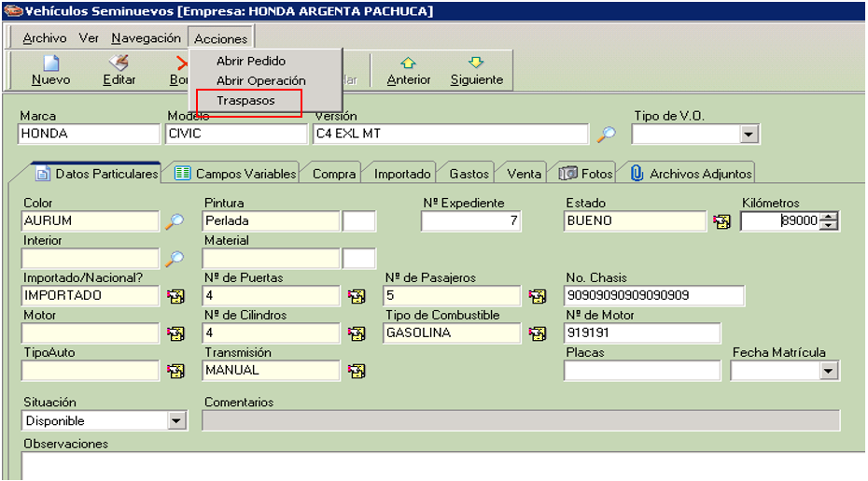The image size is (868, 481).
Task: Decrease Kilómetros with down spinner
Action: click(x=828, y=225)
